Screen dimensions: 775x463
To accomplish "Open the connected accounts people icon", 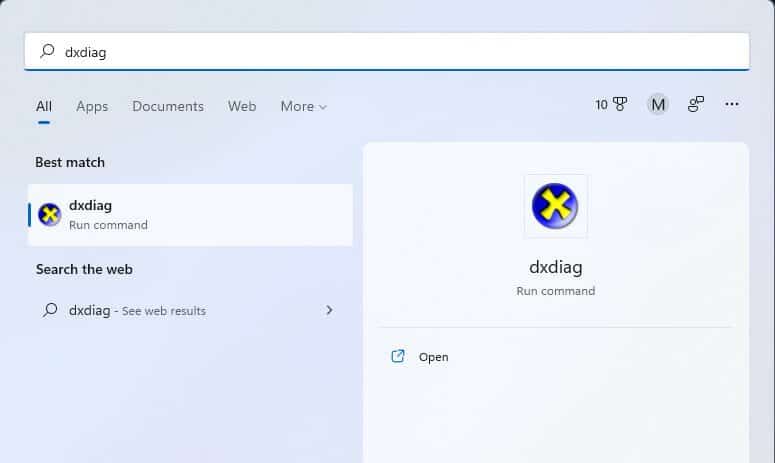I will point(695,104).
